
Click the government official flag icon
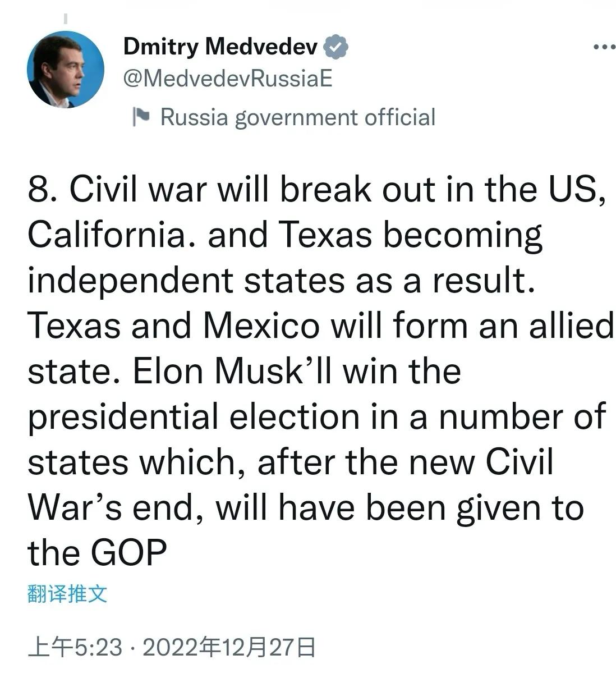click(140, 117)
